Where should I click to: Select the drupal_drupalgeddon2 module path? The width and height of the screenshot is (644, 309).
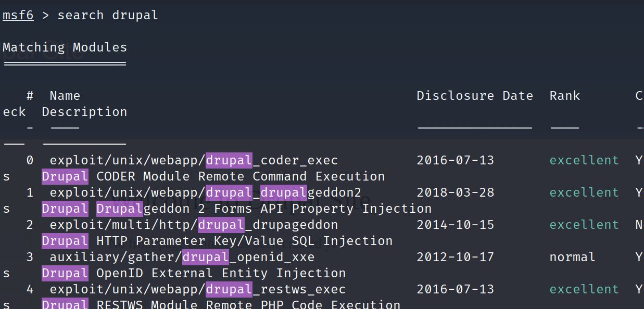pyautogui.click(x=205, y=192)
